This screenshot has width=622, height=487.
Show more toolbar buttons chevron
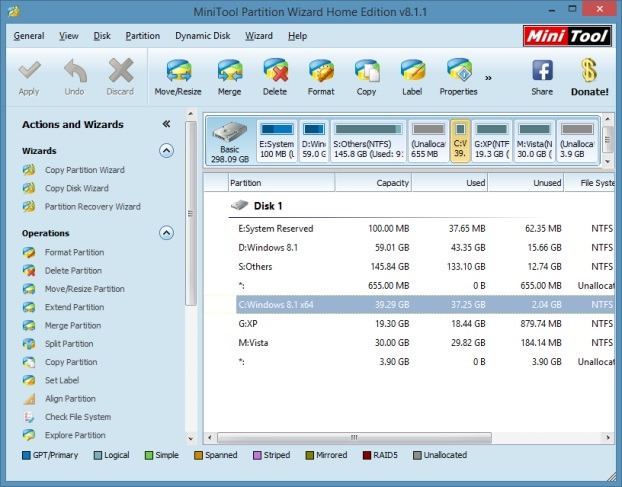pos(488,78)
